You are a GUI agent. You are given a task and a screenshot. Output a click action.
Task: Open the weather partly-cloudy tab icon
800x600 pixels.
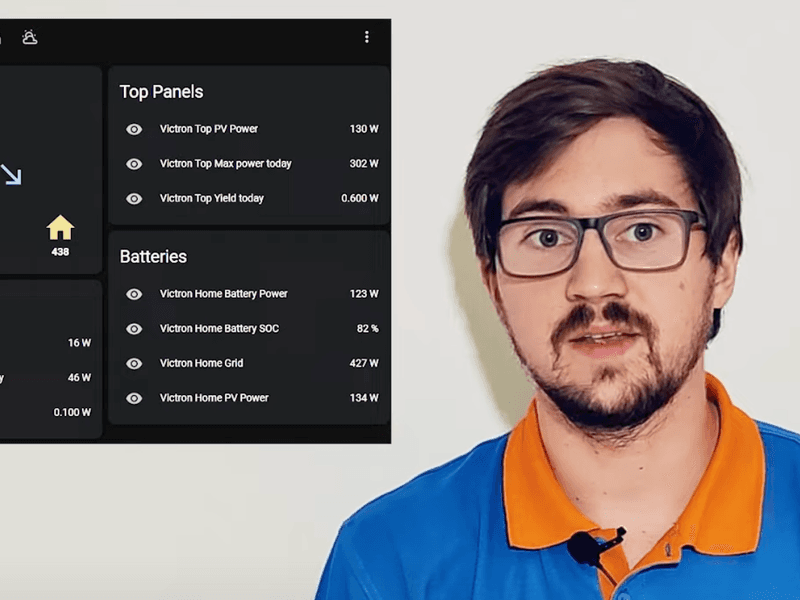(30, 37)
